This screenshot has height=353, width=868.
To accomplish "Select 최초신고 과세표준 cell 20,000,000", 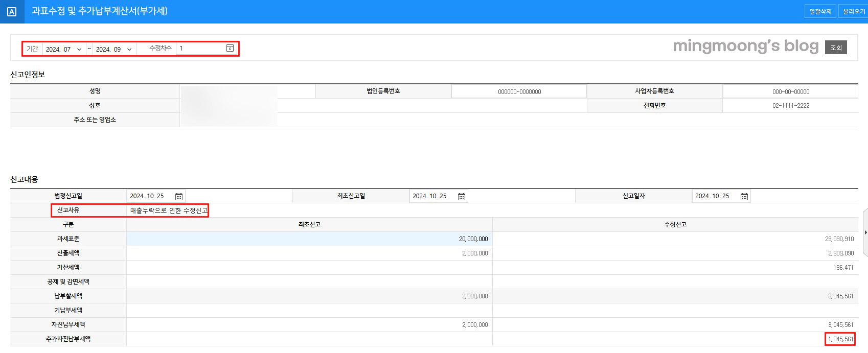I will [x=309, y=239].
